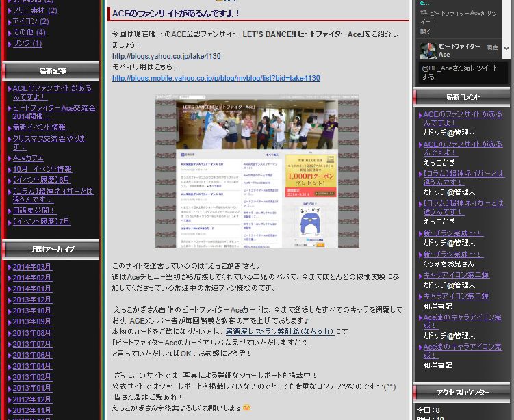The height and width of the screenshot is (420, 514).
Task: Open the blogs.yahoo.co.jp/take4130 link
Action: coord(166,56)
